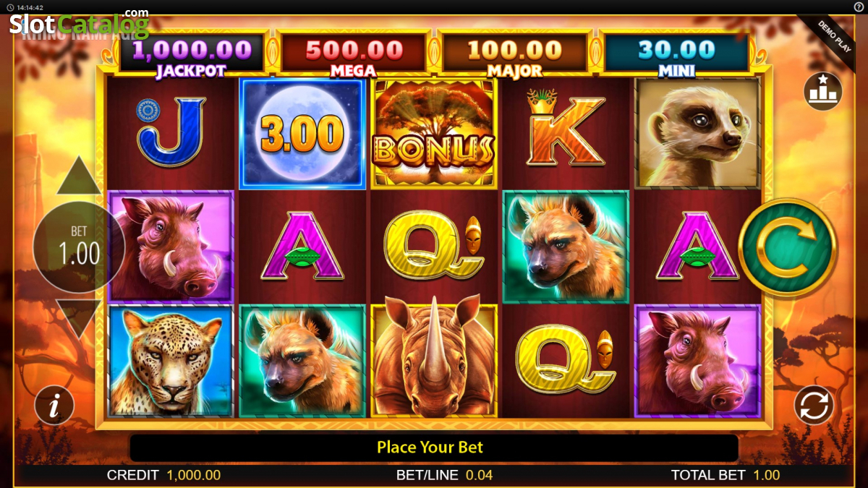
Task: Click the help question mark icon
Action: point(859,7)
